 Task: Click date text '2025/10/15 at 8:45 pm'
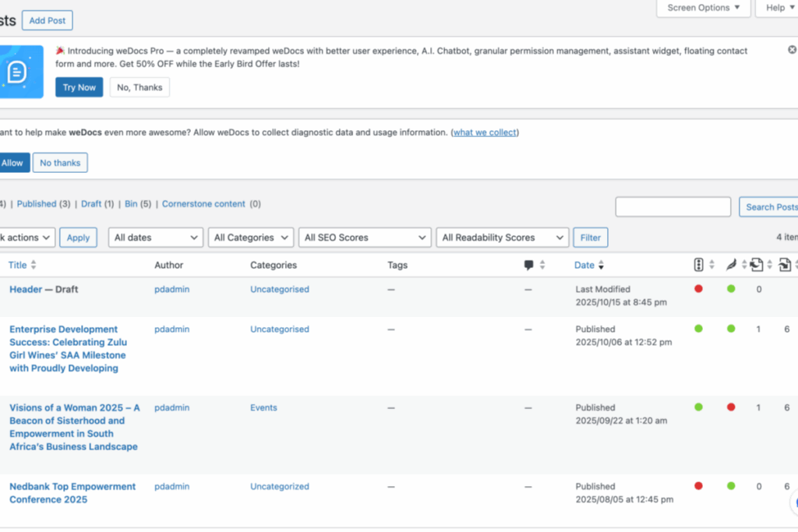(621, 302)
